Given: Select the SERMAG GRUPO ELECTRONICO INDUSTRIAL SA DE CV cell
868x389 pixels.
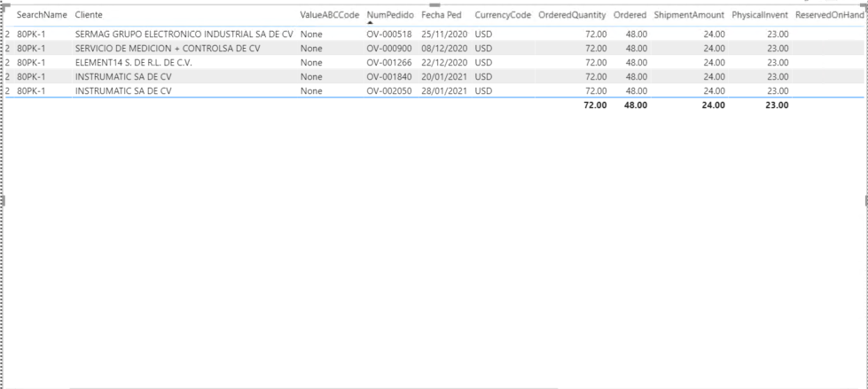Looking at the screenshot, I should coord(184,35).
